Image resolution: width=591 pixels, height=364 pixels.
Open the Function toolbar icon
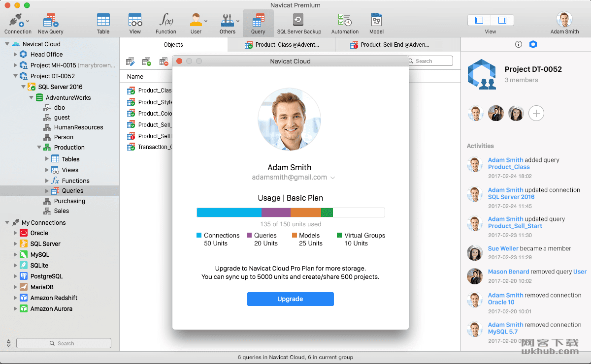click(x=166, y=20)
